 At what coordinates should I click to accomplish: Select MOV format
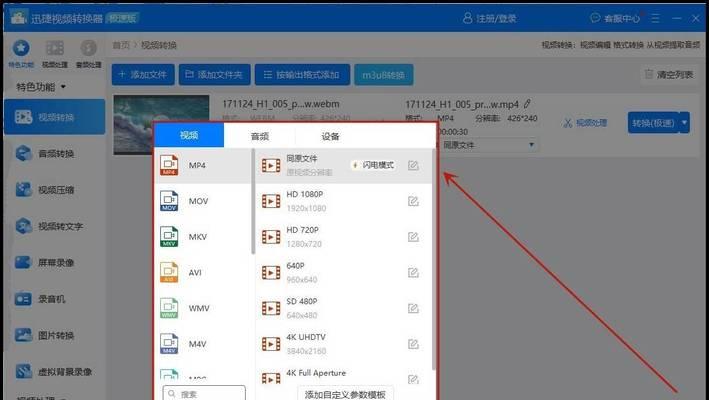(x=203, y=201)
